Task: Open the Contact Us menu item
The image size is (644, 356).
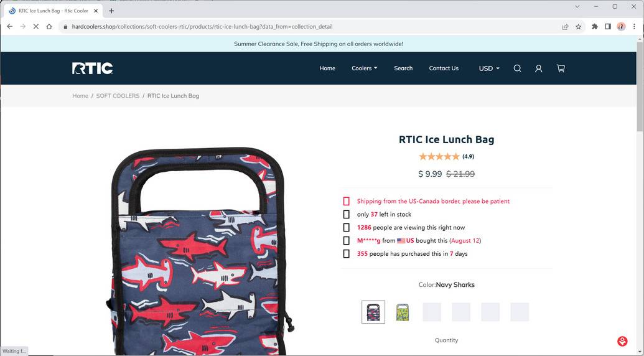Action: pyautogui.click(x=444, y=68)
